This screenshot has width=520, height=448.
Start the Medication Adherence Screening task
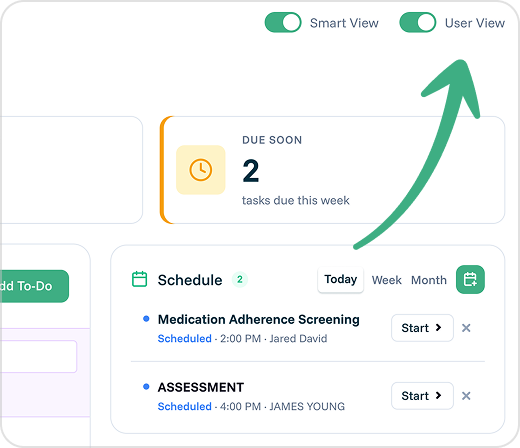(x=422, y=328)
